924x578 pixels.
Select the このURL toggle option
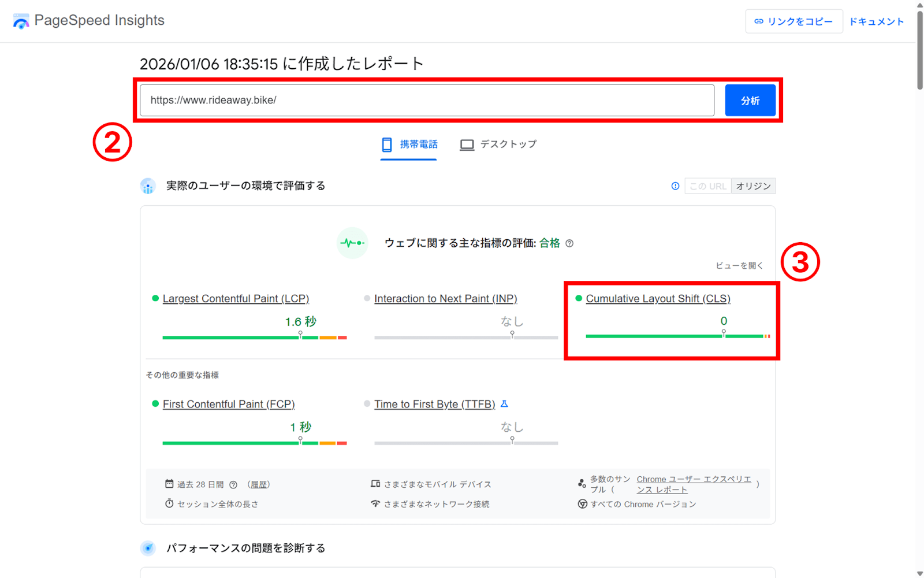pyautogui.click(x=707, y=186)
